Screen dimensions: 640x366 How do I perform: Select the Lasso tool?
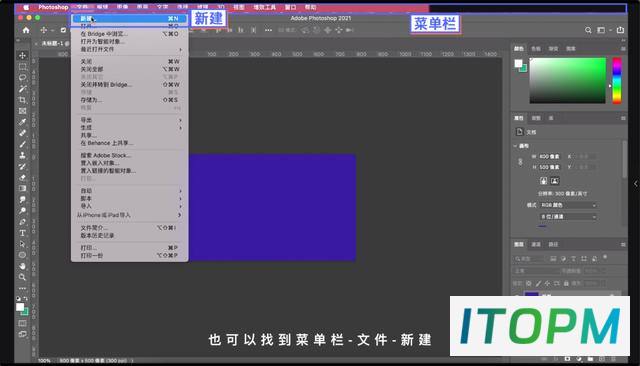[x=22, y=78]
